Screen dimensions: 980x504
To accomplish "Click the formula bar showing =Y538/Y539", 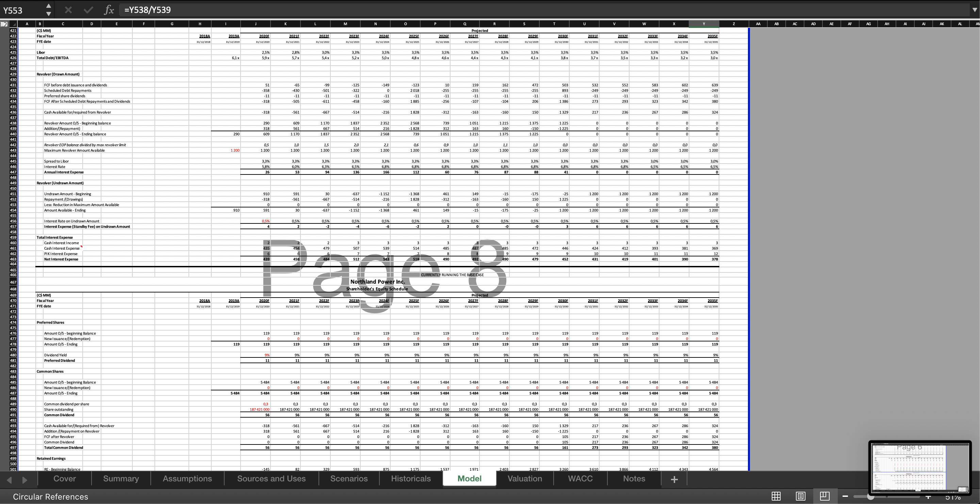I will pyautogui.click(x=544, y=10).
